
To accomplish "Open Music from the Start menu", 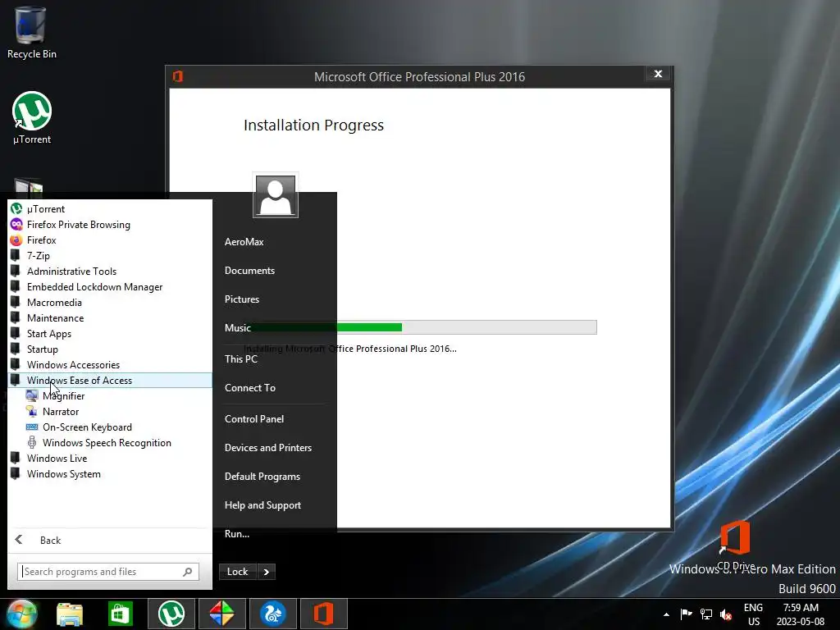I will click(274, 327).
